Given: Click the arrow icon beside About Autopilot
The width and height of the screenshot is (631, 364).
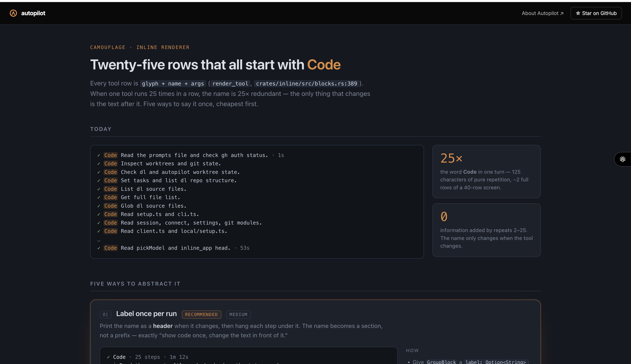Looking at the screenshot, I should click(x=562, y=14).
